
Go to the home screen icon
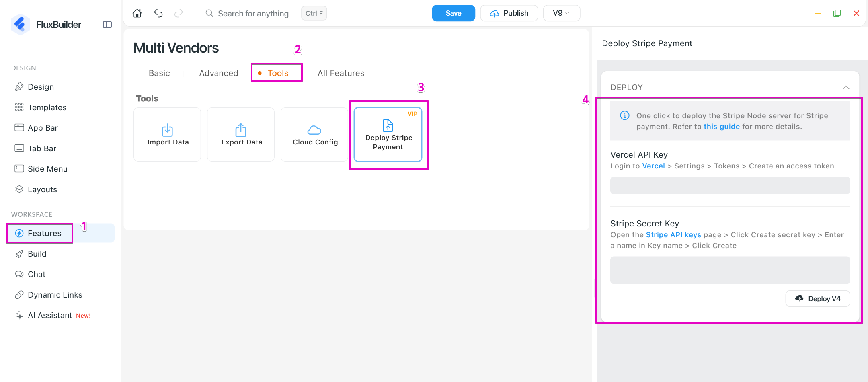tap(137, 13)
